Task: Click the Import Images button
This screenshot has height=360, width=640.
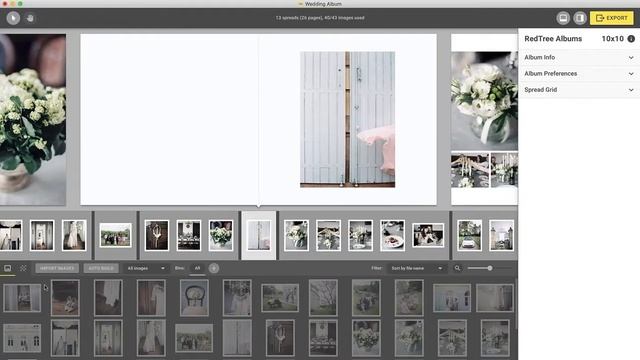Action: [57, 268]
